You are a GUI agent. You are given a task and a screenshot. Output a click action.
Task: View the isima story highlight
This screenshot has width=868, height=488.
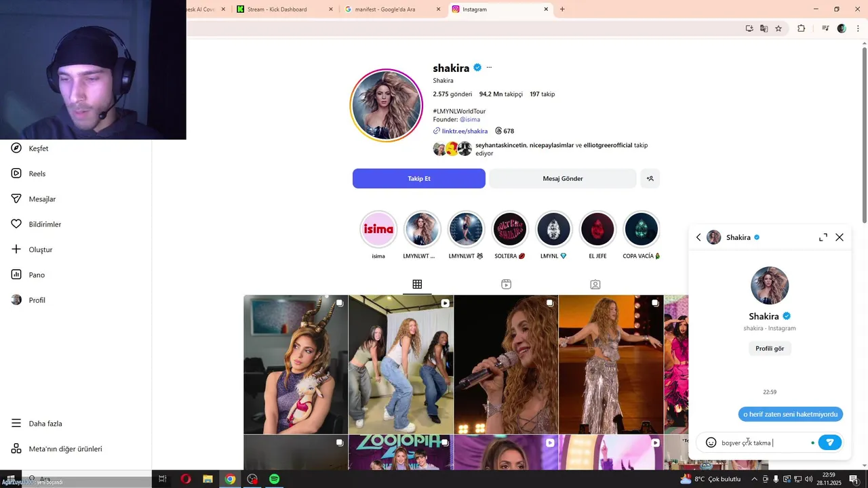click(378, 230)
